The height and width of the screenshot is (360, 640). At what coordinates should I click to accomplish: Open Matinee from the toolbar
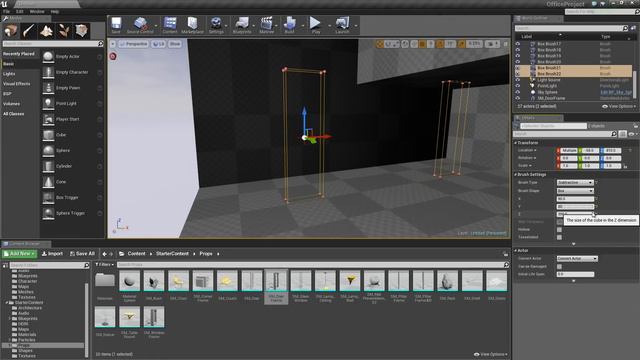click(x=267, y=25)
